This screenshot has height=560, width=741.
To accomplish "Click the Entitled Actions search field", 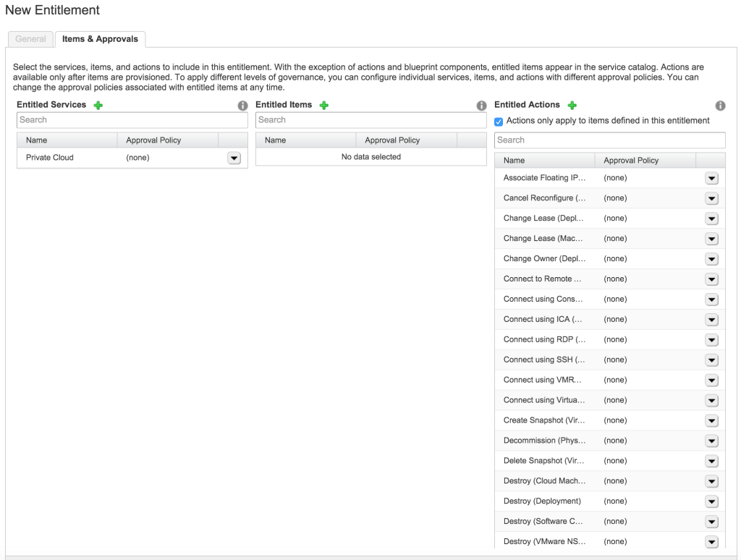I will [609, 140].
